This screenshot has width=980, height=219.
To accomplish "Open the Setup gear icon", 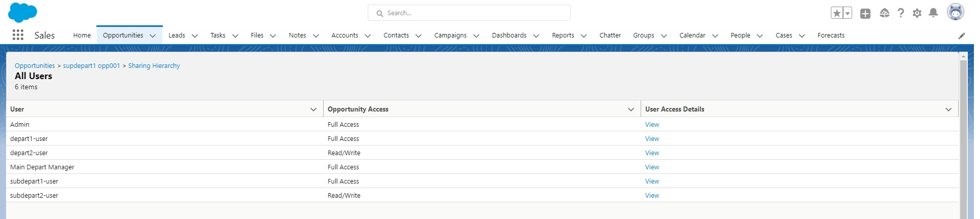I will click(917, 13).
